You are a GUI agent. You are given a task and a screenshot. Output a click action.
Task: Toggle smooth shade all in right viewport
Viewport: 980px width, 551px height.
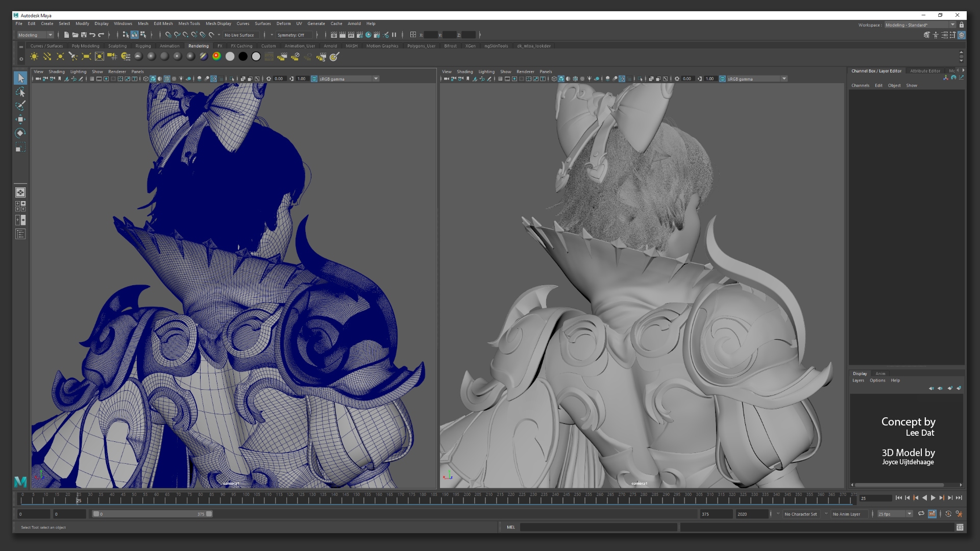coord(561,79)
